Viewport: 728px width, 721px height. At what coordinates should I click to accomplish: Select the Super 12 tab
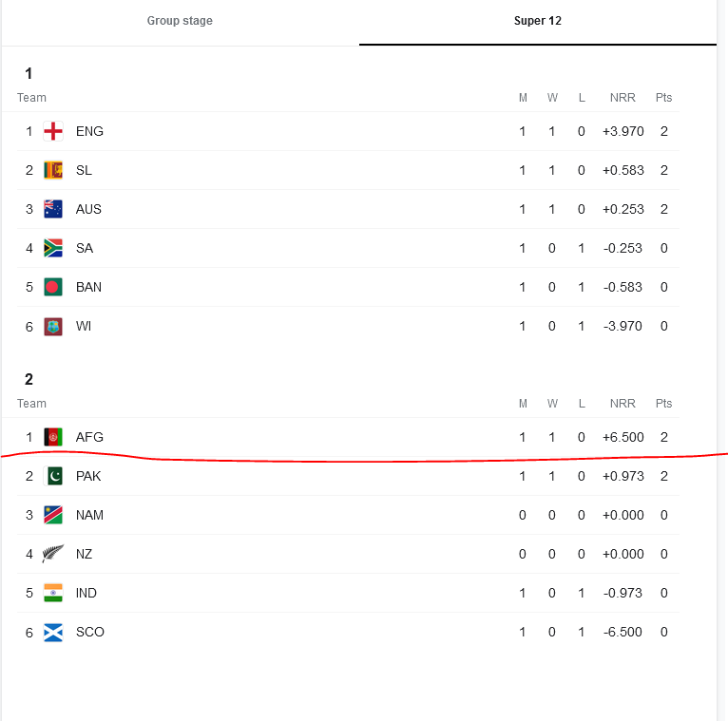(x=538, y=21)
